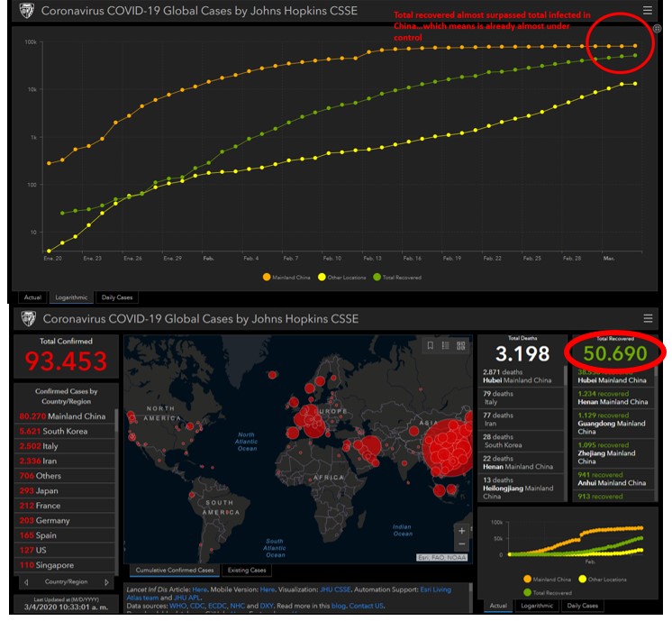Toggle Total Recovered series in small chart legend
This screenshot has height=621, width=672.
click(x=548, y=593)
